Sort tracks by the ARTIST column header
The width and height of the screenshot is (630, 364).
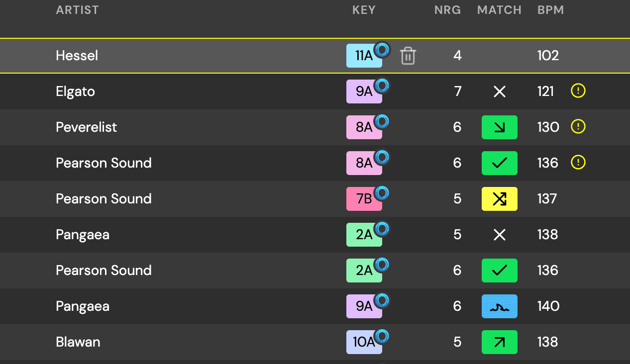click(77, 9)
